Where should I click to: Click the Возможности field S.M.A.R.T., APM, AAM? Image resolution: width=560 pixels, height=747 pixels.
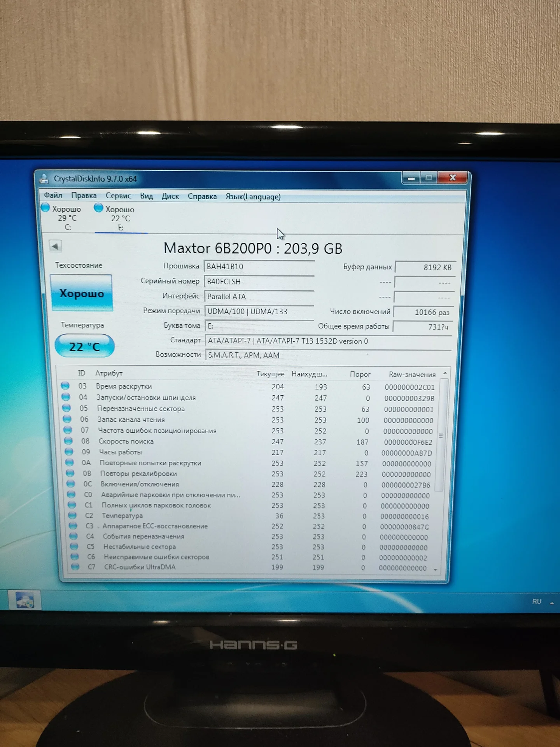(x=328, y=355)
